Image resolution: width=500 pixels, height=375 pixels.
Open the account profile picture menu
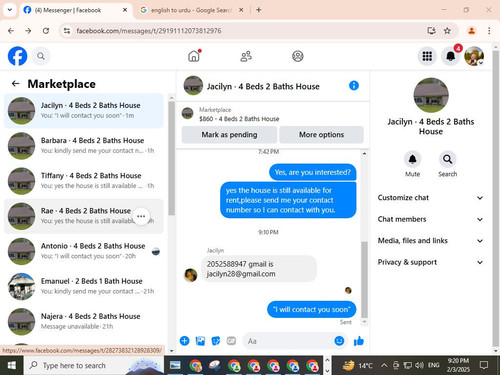point(474,56)
